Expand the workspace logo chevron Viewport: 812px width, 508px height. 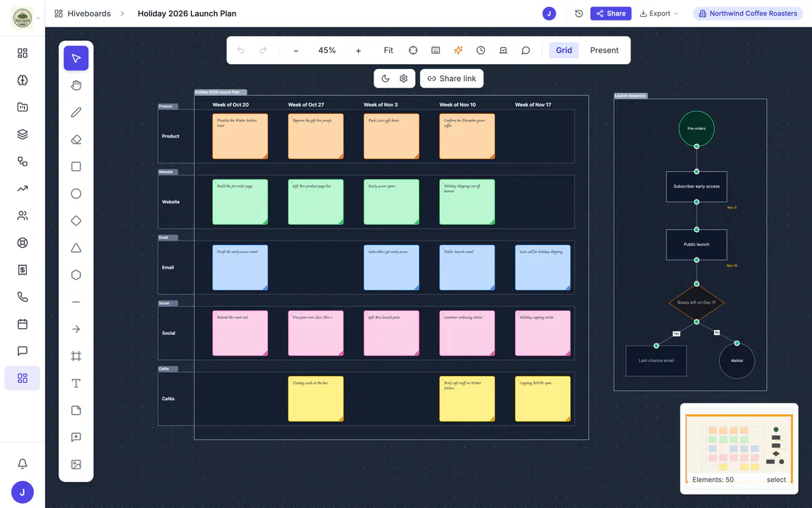coord(38,18)
